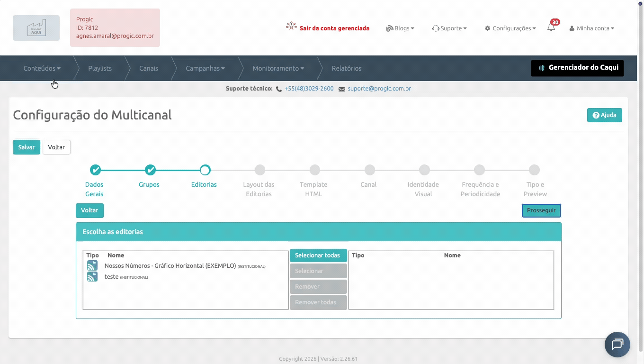644x364 pixels.
Task: Open the Playlists menu item
Action: tap(100, 68)
